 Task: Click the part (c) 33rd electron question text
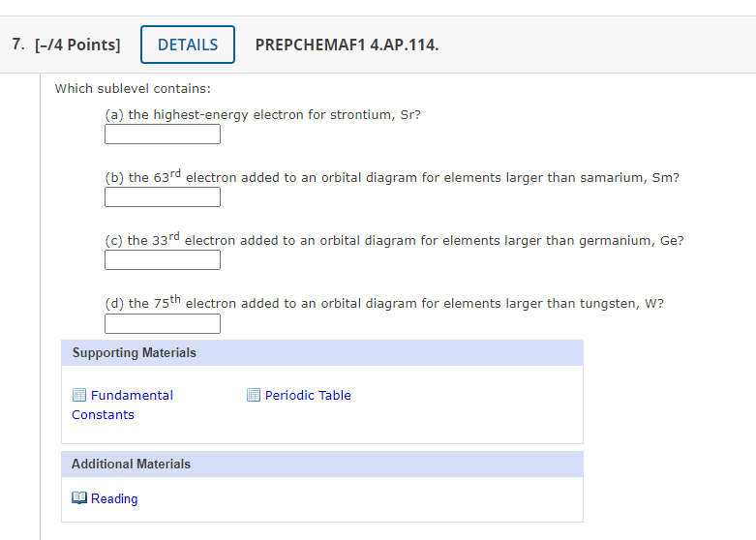(x=394, y=239)
